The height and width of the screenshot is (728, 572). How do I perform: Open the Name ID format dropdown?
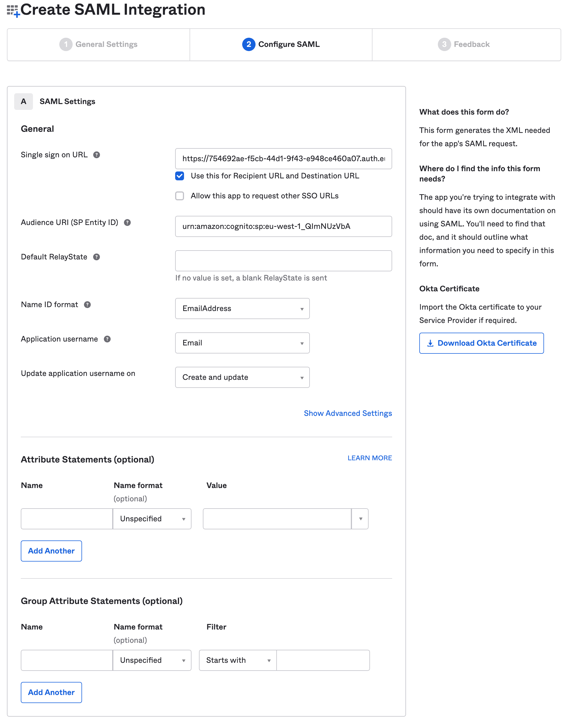pyautogui.click(x=242, y=308)
